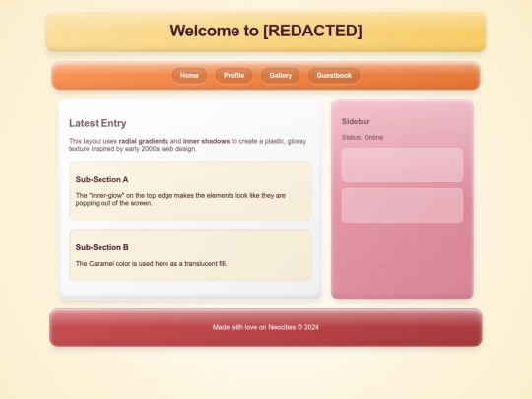Click the paragraph starting 'The "inner-glow" on the top'
The height and width of the screenshot is (399, 532).
(180, 199)
